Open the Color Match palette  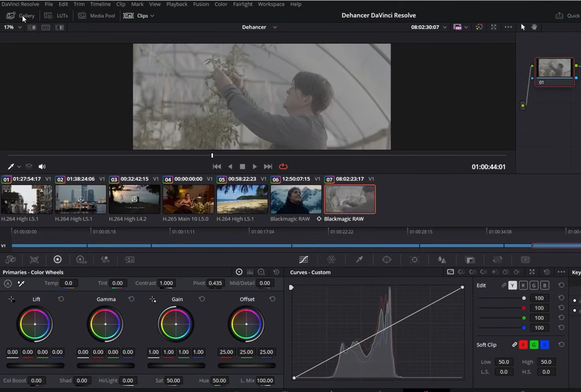(x=34, y=260)
